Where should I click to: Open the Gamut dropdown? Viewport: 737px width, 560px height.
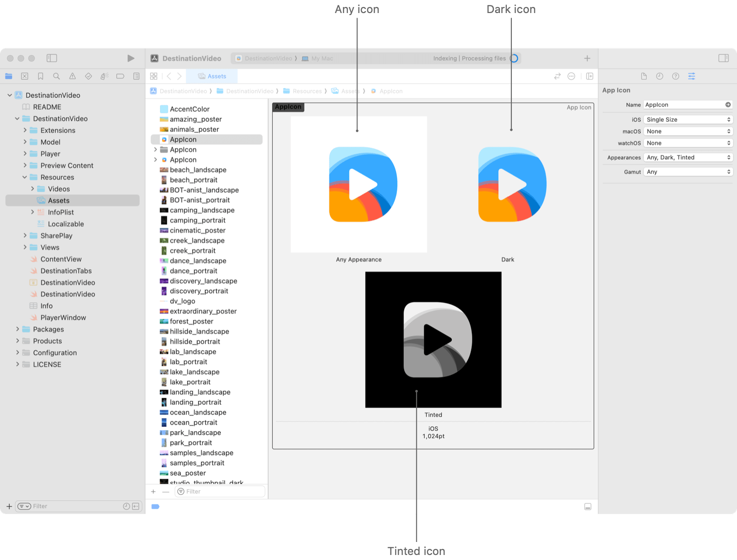point(688,171)
